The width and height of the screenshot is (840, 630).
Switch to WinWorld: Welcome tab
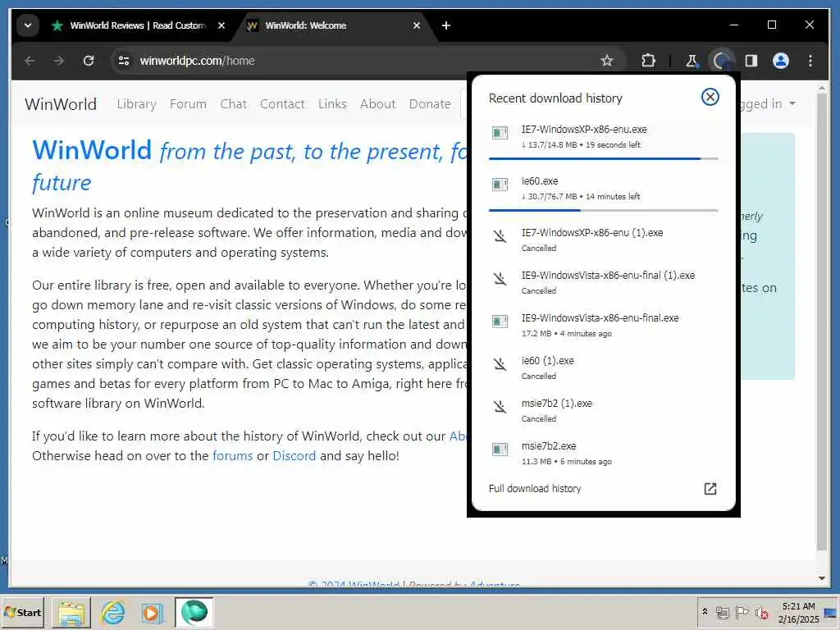(x=332, y=25)
